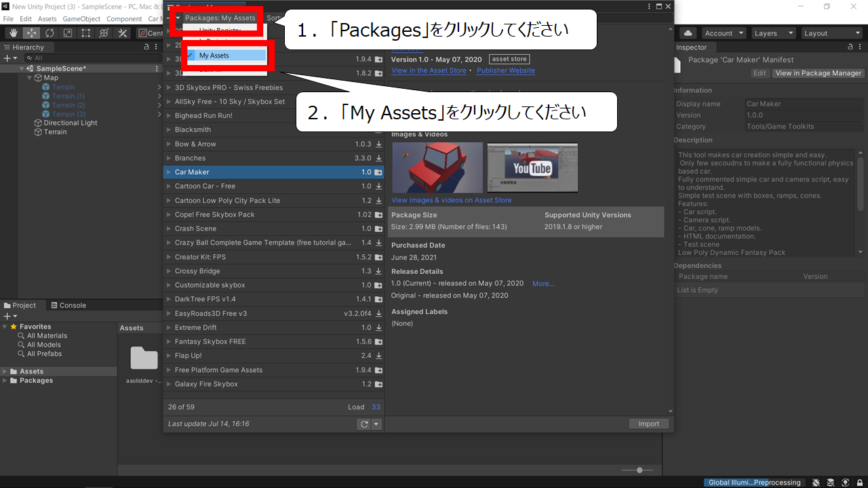Click download icon for Bow & Arrow

(378, 144)
